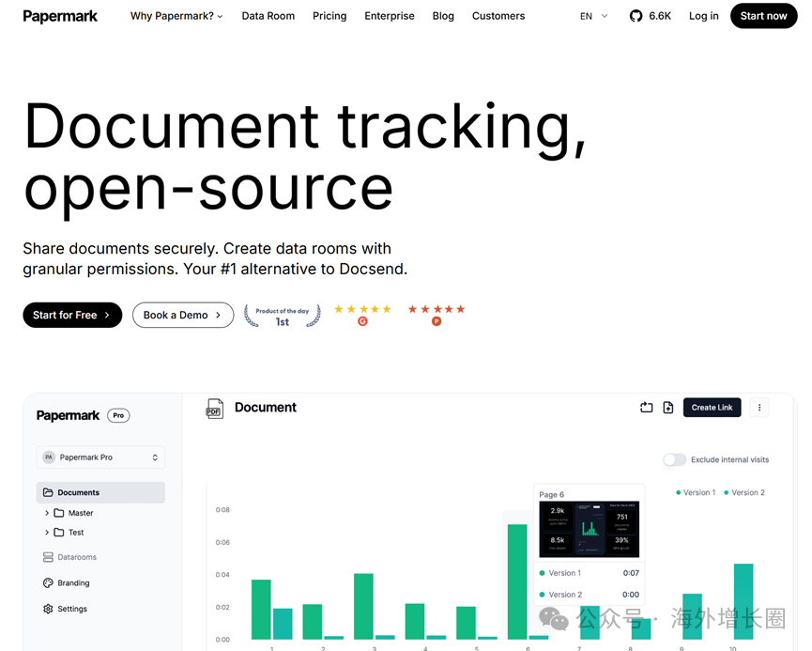Go to Data Room page
Image resolution: width=812 pixels, height=651 pixels.
(x=268, y=16)
